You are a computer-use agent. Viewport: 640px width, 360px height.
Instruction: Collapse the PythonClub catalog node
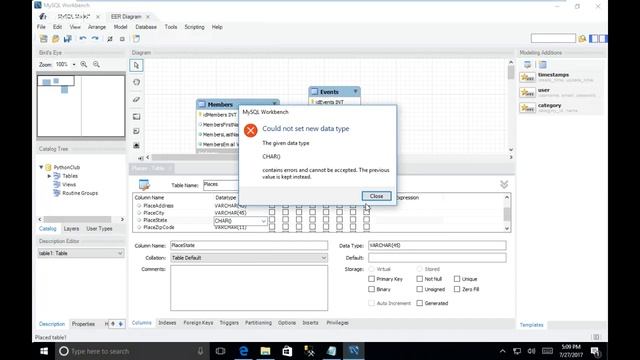[x=41, y=167]
